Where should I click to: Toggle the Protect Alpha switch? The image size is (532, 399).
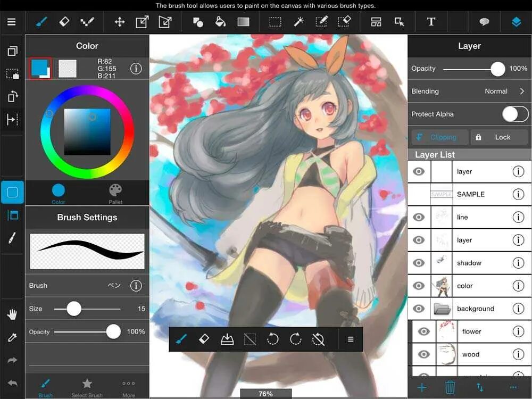pos(515,114)
